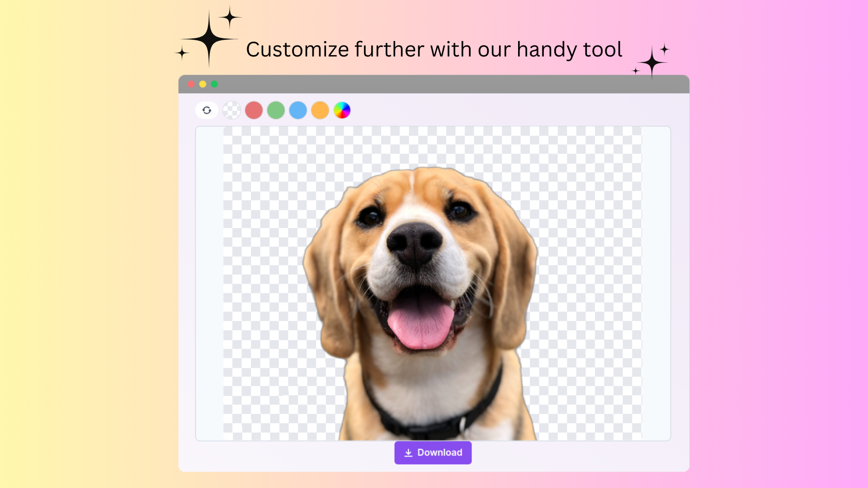Image resolution: width=868 pixels, height=488 pixels.
Task: Click the gray window title bar
Action: pos(434,84)
